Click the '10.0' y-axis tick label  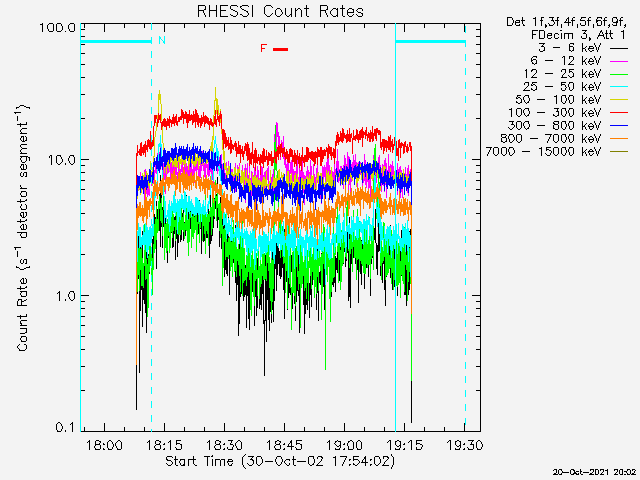point(62,160)
